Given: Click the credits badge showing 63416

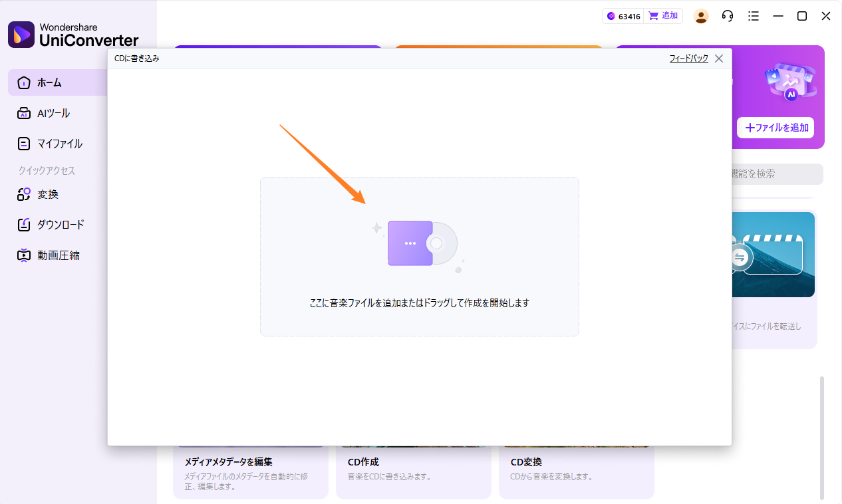Looking at the screenshot, I should [623, 15].
